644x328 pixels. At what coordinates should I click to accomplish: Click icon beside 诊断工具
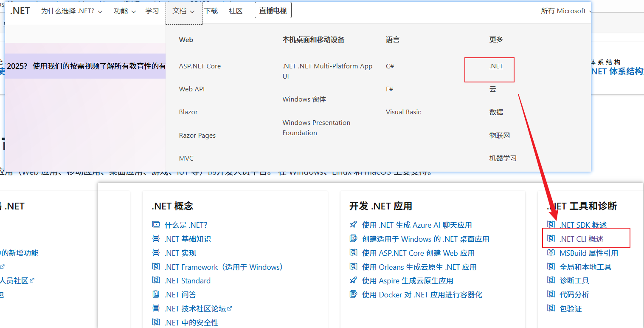[x=551, y=280]
